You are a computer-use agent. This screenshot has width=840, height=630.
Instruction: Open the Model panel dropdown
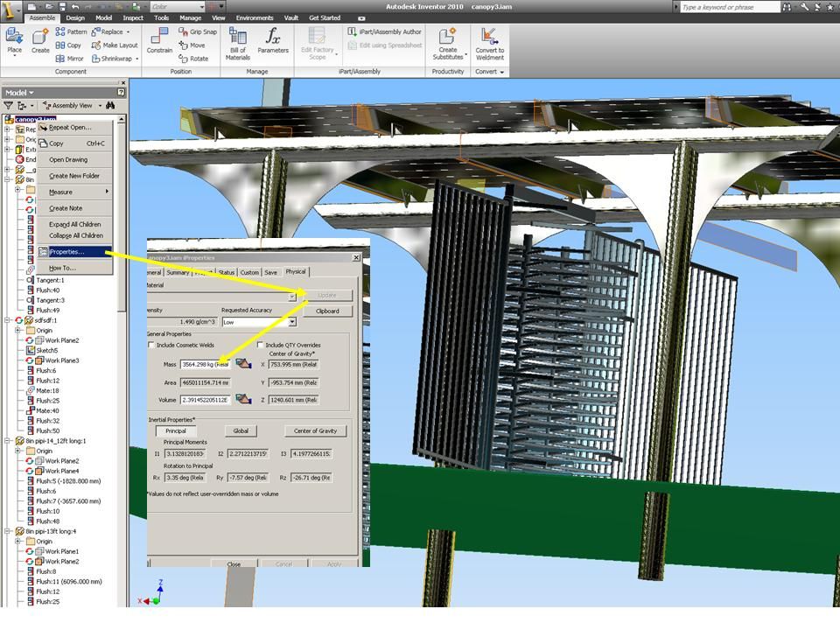(x=30, y=92)
